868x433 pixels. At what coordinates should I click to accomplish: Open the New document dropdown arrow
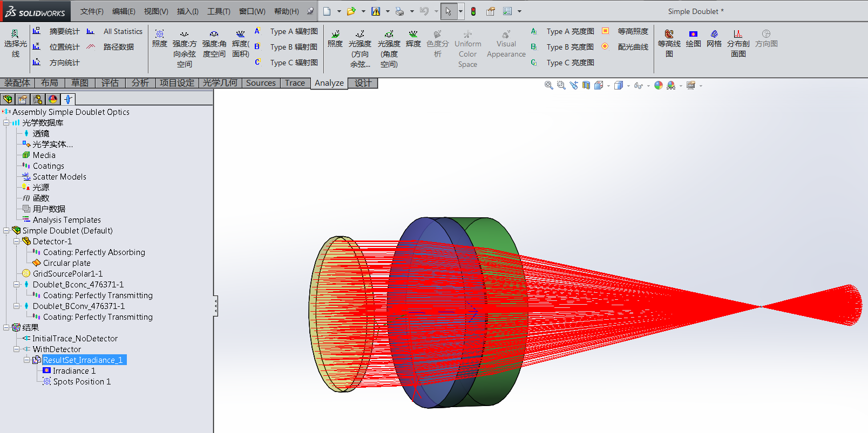point(339,11)
